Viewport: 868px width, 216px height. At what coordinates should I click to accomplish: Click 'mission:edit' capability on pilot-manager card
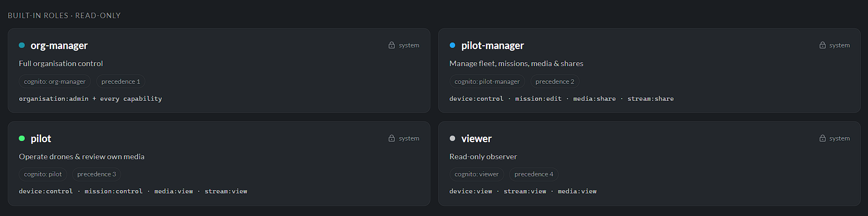pos(538,99)
